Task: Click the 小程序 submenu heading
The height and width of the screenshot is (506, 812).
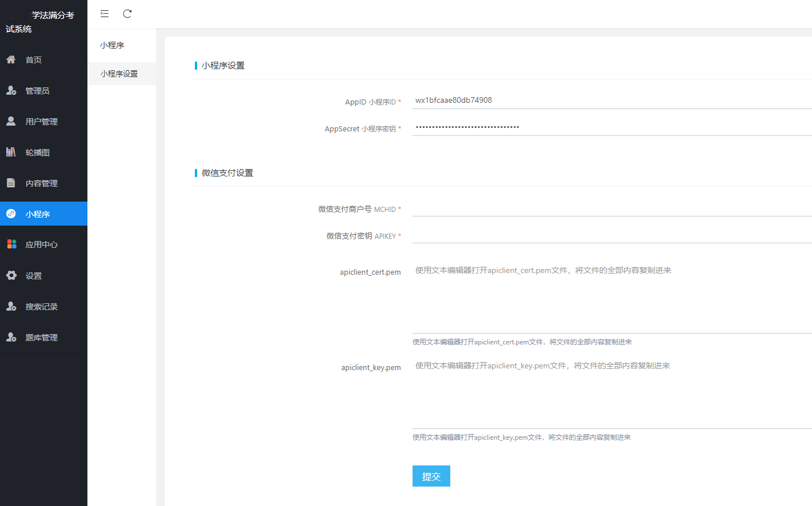Action: 112,45
